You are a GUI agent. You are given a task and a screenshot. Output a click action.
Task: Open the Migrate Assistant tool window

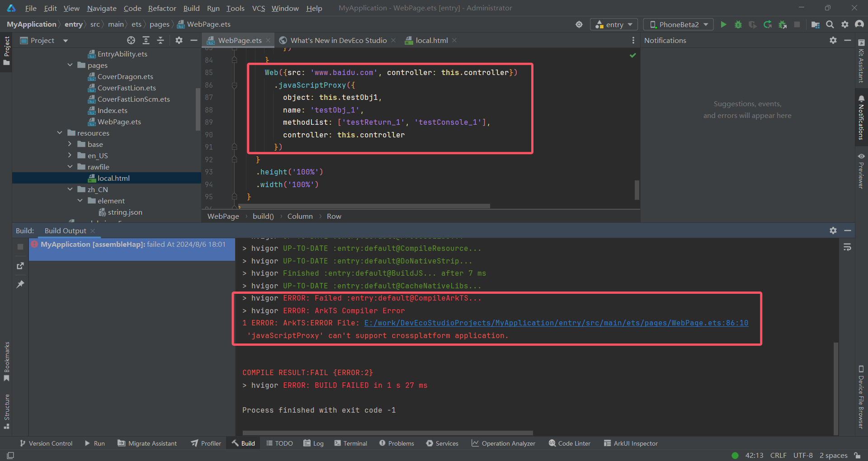(147, 443)
